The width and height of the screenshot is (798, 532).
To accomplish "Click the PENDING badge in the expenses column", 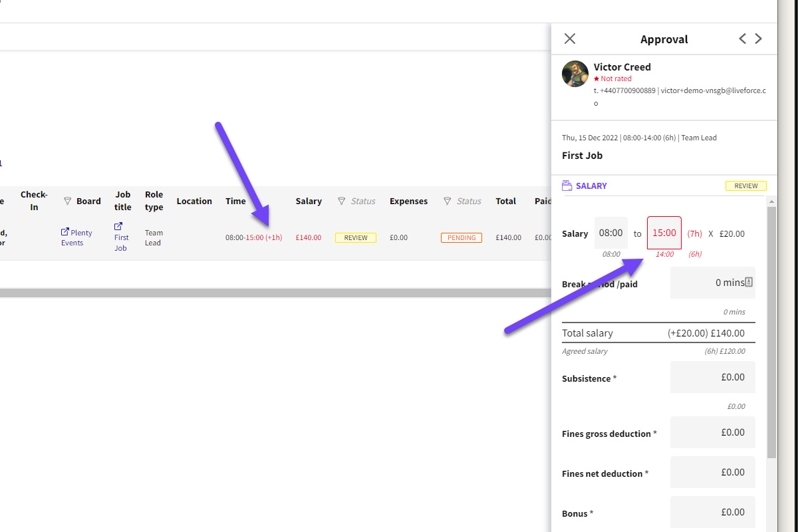I will 462,237.
